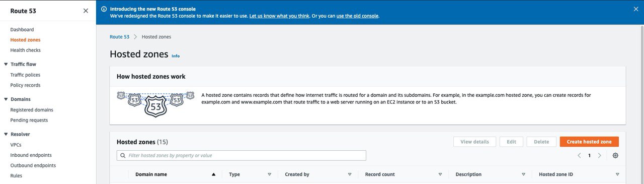
Task: Sort by Created by column arrow
Action: [x=349, y=174]
